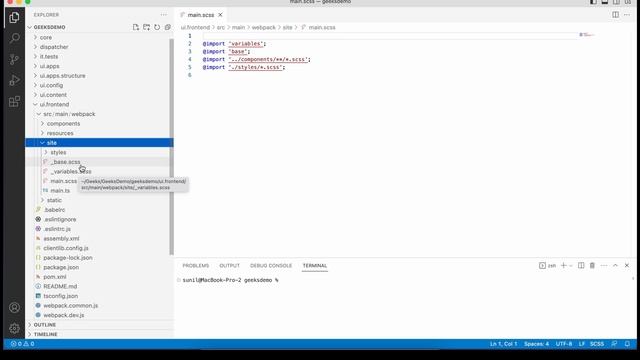Click the feedback icon in status bar
This screenshot has height=360, width=640.
[614, 344]
